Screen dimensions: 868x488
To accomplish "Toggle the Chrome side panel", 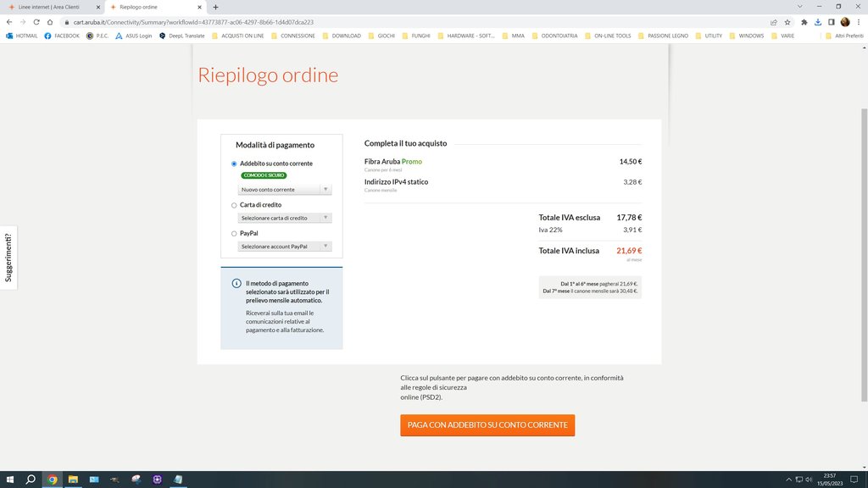I will pyautogui.click(x=831, y=22).
